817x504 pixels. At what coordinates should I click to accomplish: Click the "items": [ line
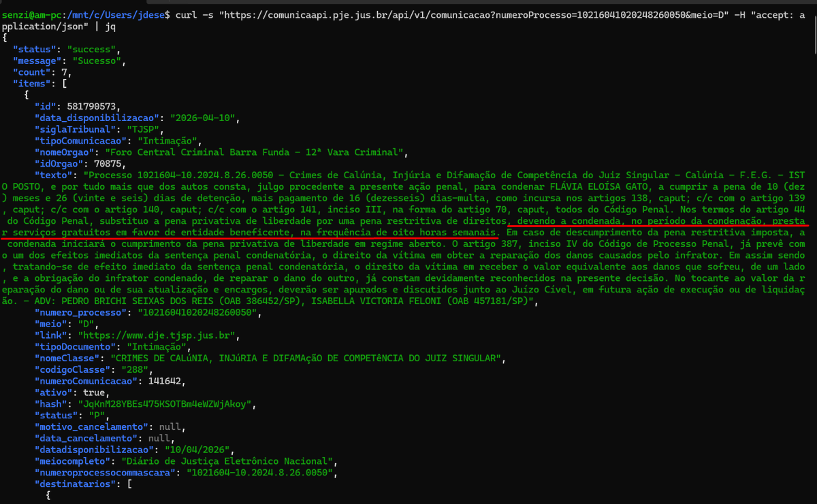[39, 82]
